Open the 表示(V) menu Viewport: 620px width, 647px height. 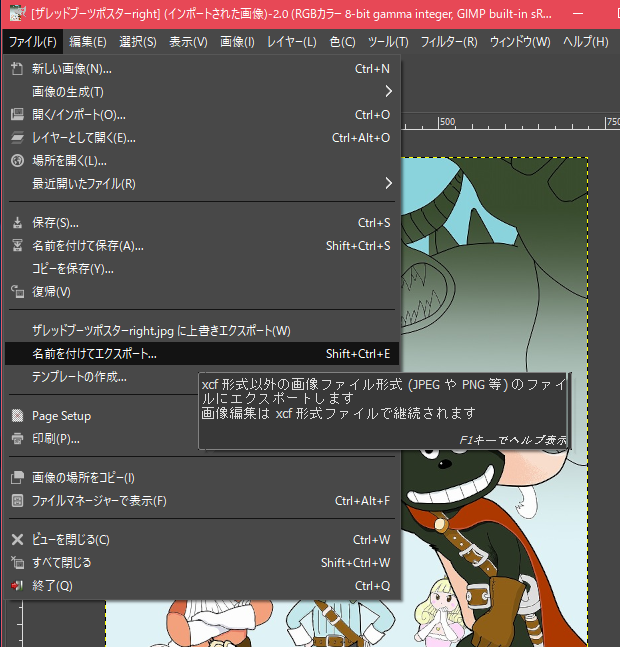188,42
